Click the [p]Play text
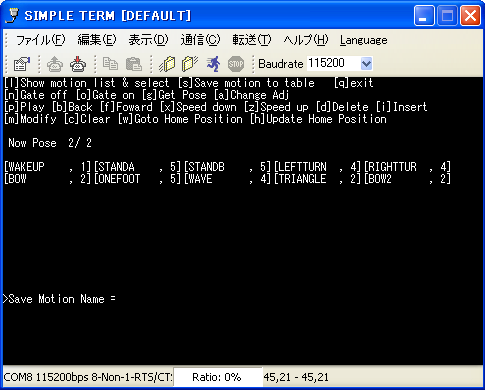Screen dimensions: 485x390 (x=24, y=107)
